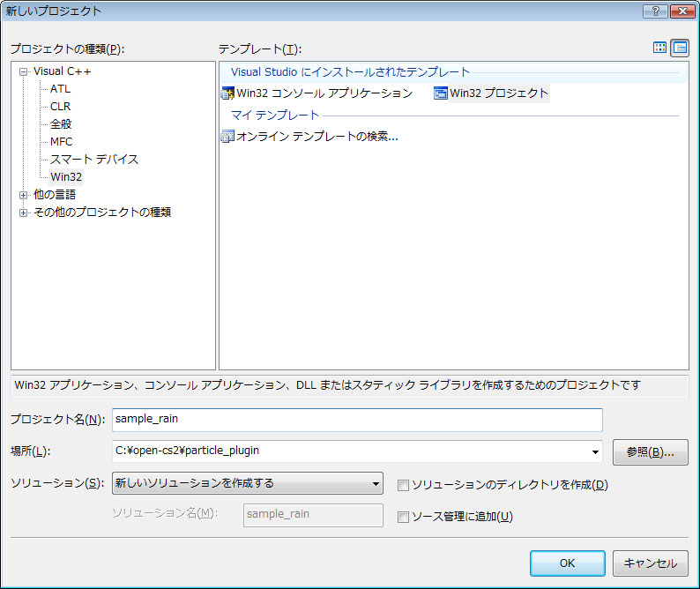
Task: Select スマート デバイス project type
Action: [x=94, y=160]
